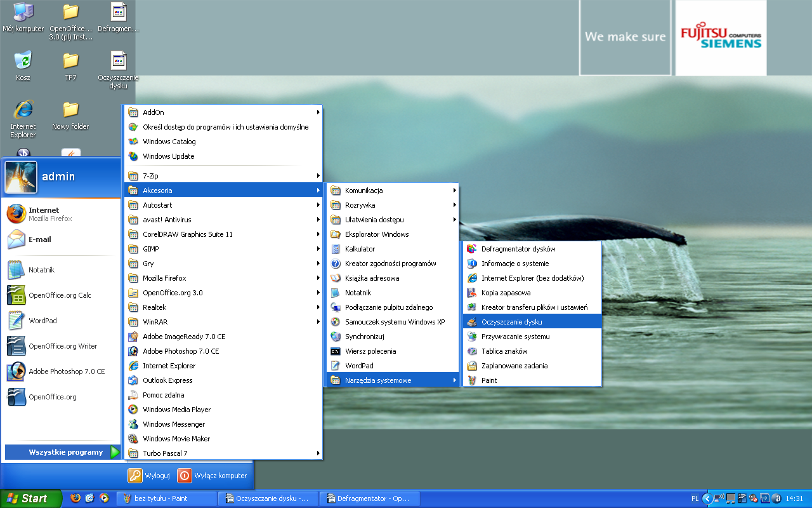The width and height of the screenshot is (812, 508).
Task: Click Synchronizuj in Akcesoria
Action: 393,337
